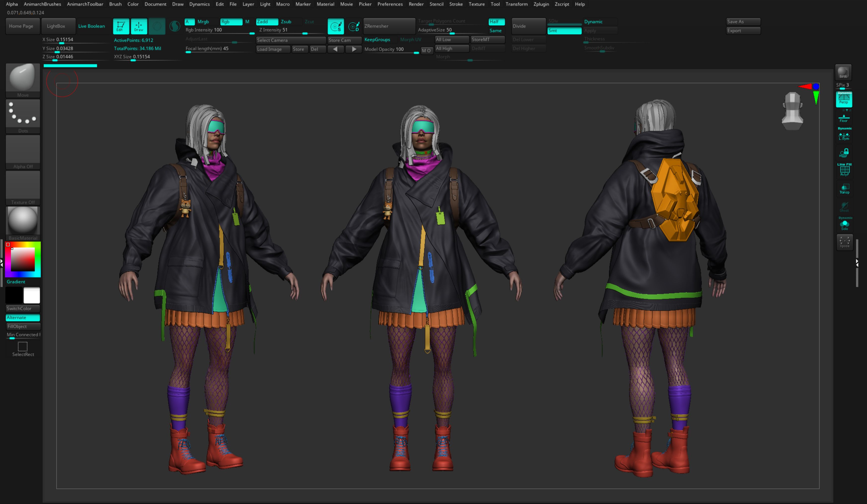Toggle the Floor grid icon
This screenshot has width=867, height=504.
(844, 118)
